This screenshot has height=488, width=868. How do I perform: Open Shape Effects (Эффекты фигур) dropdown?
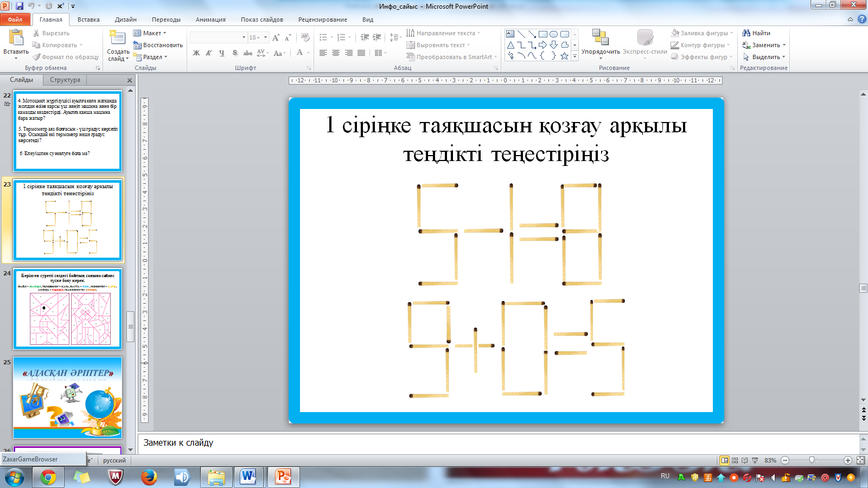pyautogui.click(x=701, y=57)
